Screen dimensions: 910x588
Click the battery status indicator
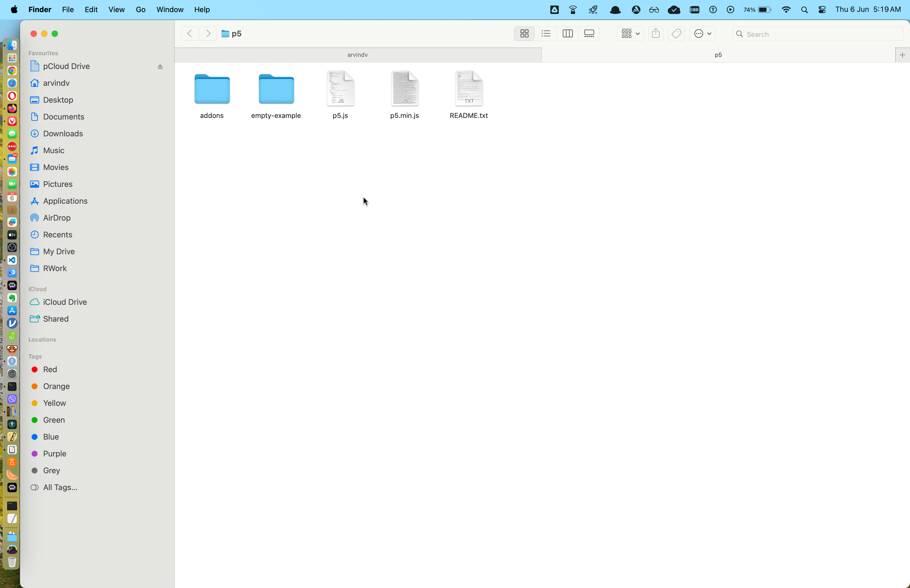pos(758,10)
